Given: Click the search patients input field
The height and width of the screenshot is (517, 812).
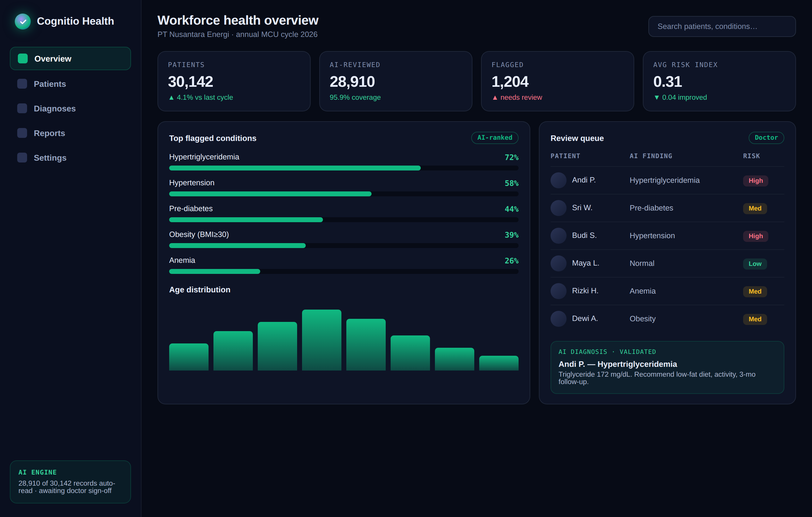Looking at the screenshot, I should [x=722, y=26].
